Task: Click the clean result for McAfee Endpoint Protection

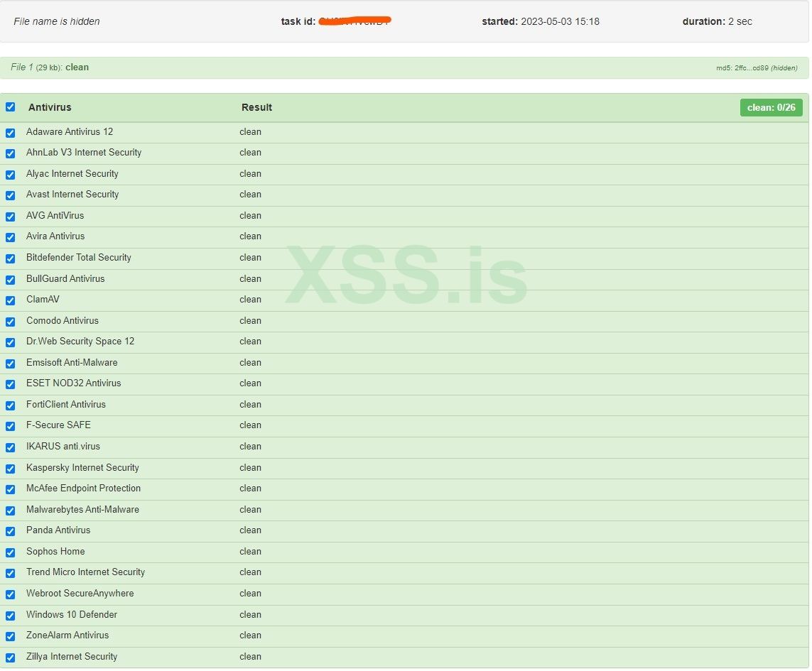Action: 250,489
